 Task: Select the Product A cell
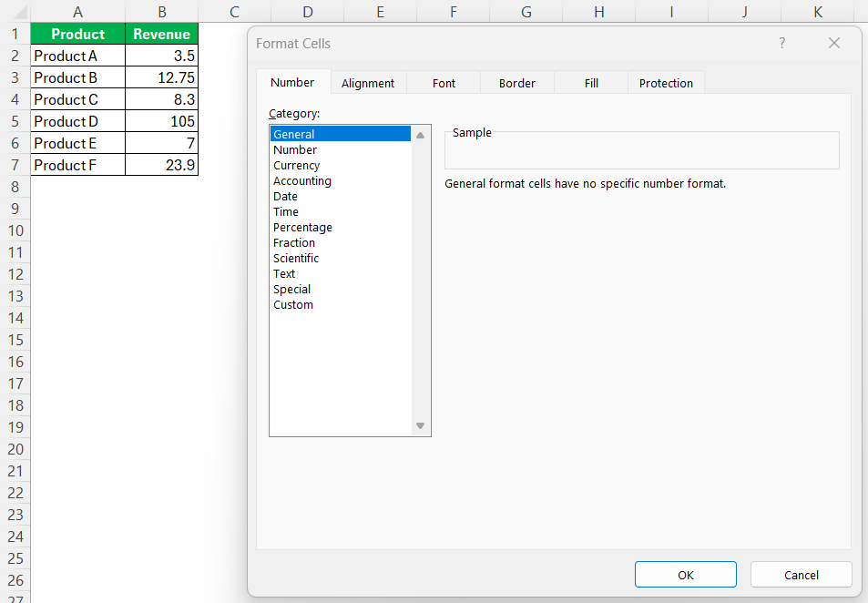click(78, 56)
